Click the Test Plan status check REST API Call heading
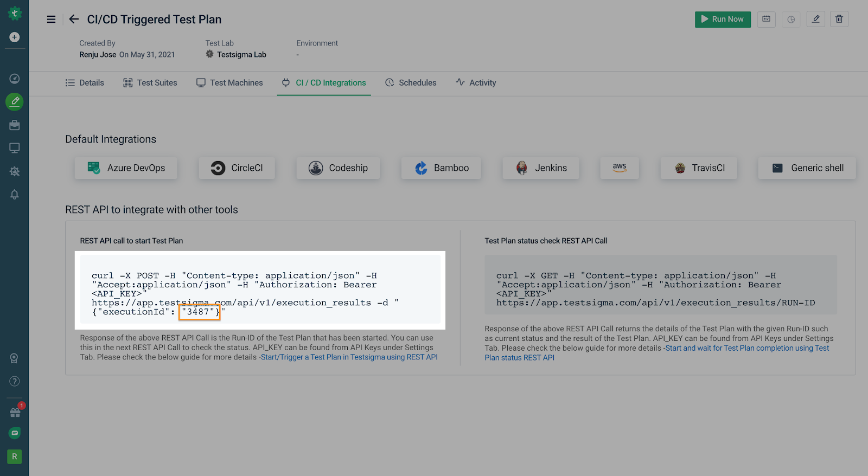The height and width of the screenshot is (476, 868). click(546, 241)
